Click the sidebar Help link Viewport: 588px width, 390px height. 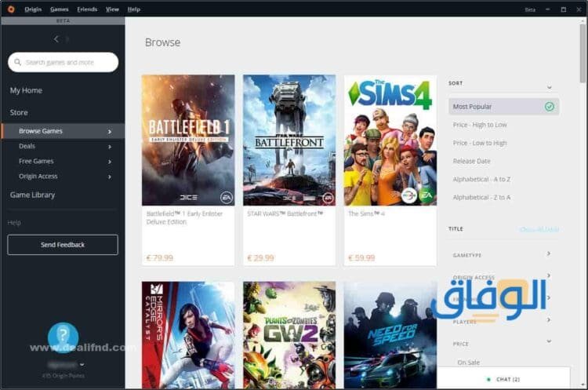[14, 223]
